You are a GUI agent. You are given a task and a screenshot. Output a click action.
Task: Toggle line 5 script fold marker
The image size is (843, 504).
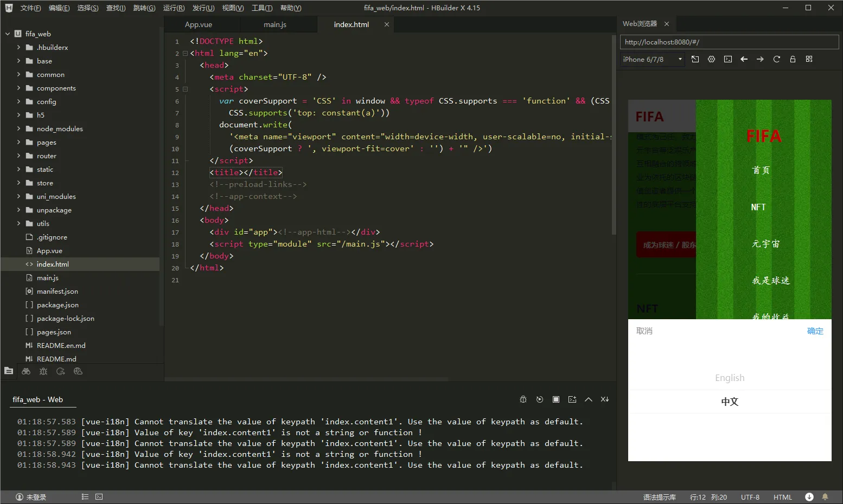pyautogui.click(x=185, y=89)
